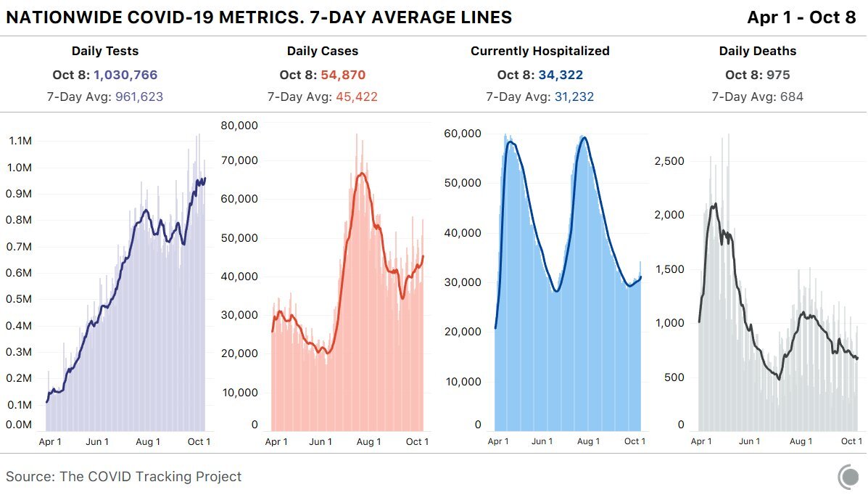Click the 2,500 label on deaths axis
The width and height of the screenshot is (868, 495).
(669, 160)
